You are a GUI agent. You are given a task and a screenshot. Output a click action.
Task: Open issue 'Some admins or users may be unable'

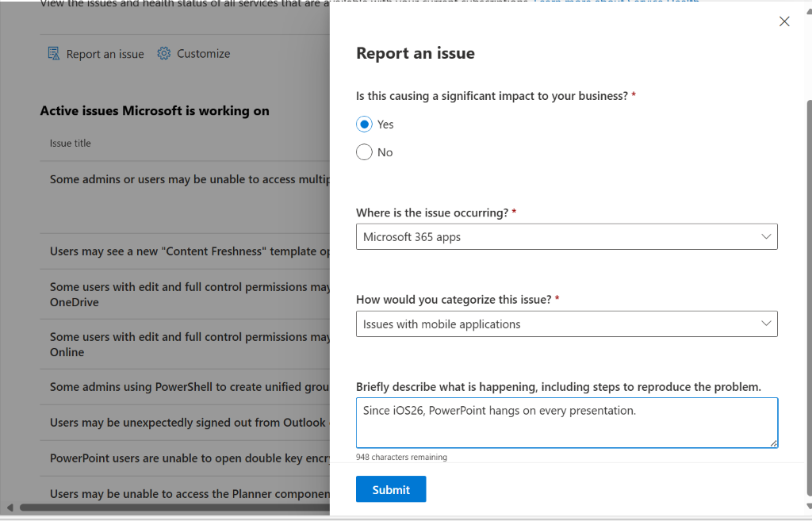tap(190, 179)
